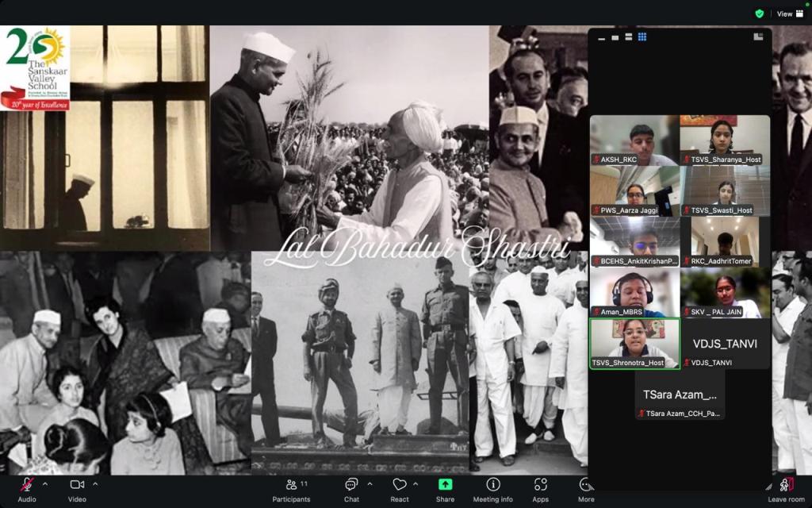Open the video options chevron
The width and height of the screenshot is (812, 508).
95,483
